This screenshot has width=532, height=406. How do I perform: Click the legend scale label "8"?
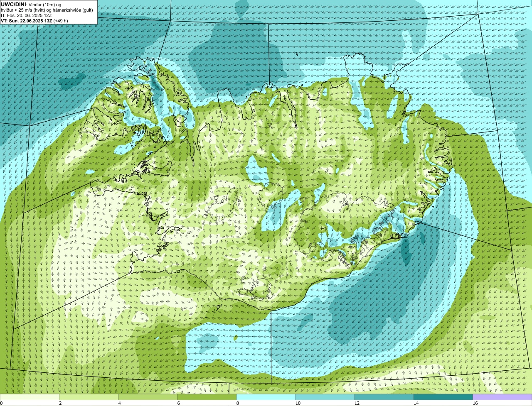coord(237,403)
